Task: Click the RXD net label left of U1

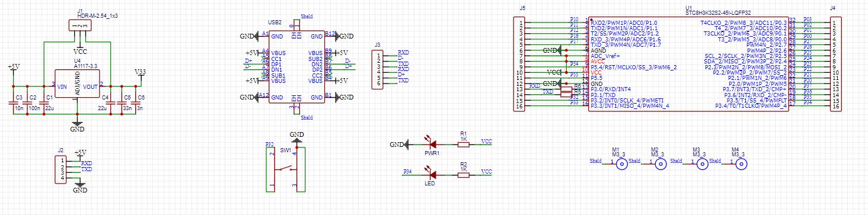Action: tap(535, 86)
